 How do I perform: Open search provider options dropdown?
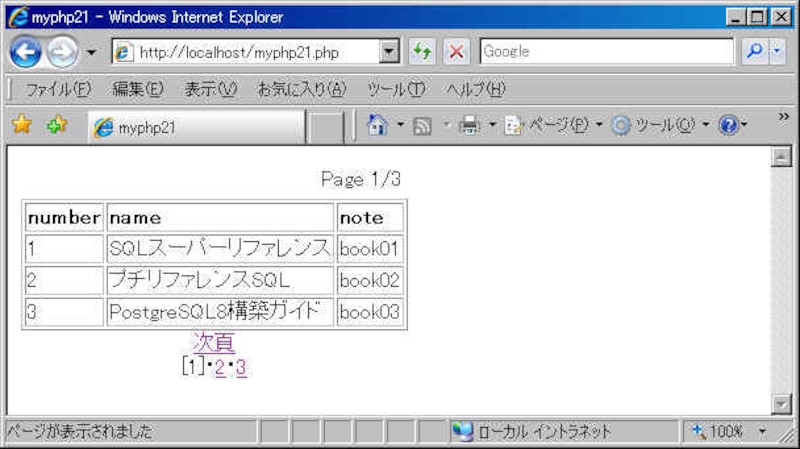tap(777, 52)
